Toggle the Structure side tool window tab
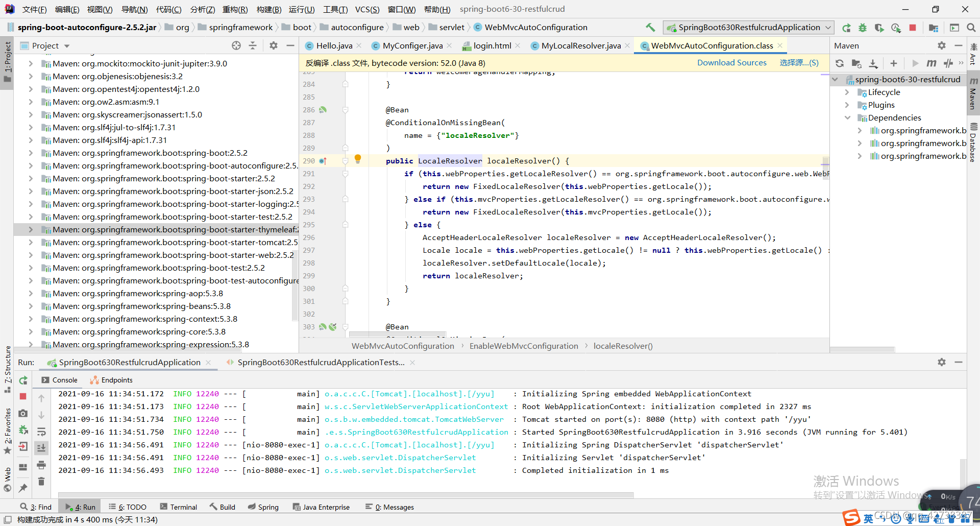This screenshot has height=526, width=980. [7, 369]
